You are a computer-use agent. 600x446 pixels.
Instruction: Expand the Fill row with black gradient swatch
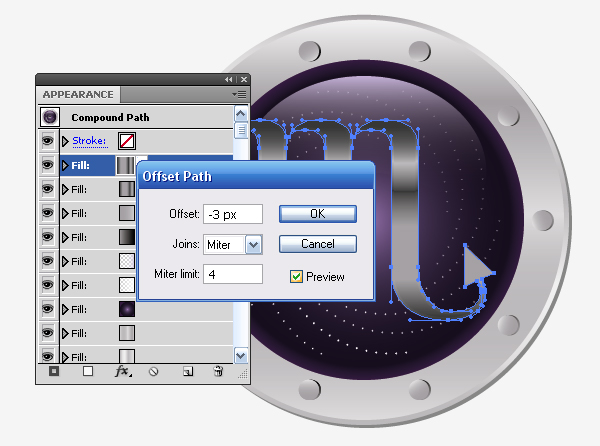coord(65,237)
